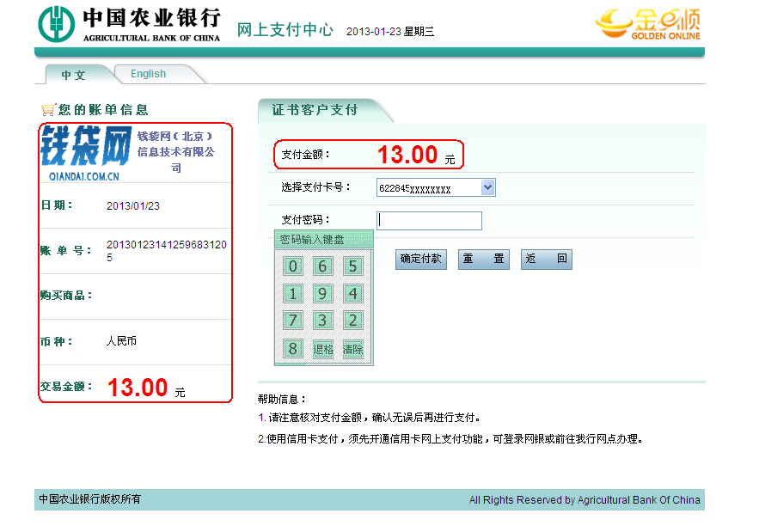The width and height of the screenshot is (759, 532).
Task: Click keypad digit 4
Action: (353, 294)
